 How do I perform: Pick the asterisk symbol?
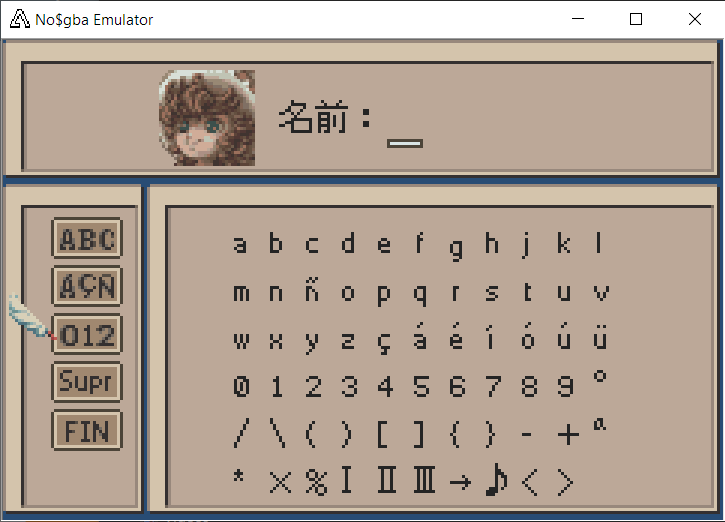pyautogui.click(x=239, y=478)
